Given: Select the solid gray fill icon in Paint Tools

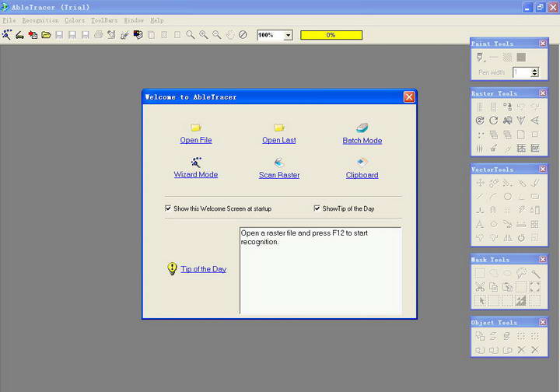Looking at the screenshot, I should click(x=521, y=57).
